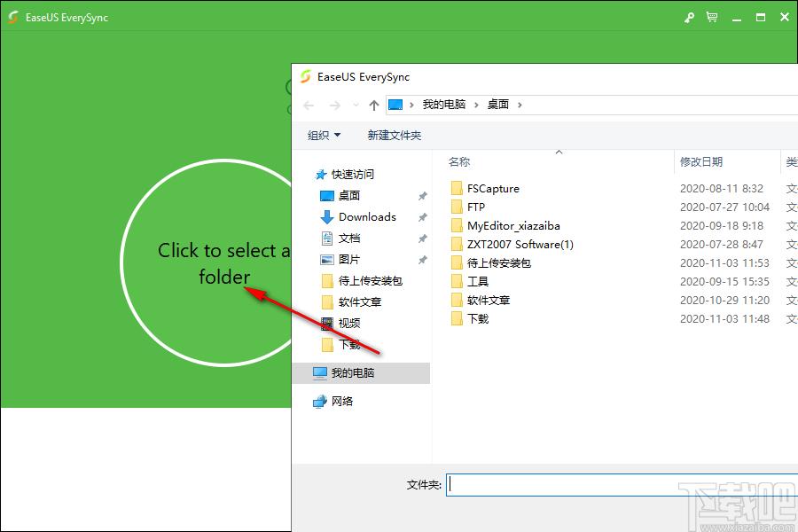Select 桌面 in the address breadcrumb
The width and height of the screenshot is (798, 532).
(x=497, y=105)
